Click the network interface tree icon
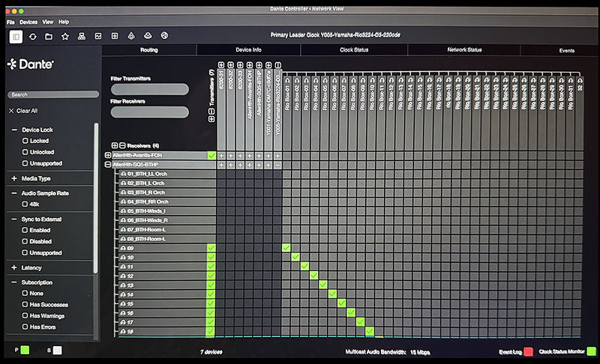Screen dimensions: 600x364 click(x=82, y=36)
